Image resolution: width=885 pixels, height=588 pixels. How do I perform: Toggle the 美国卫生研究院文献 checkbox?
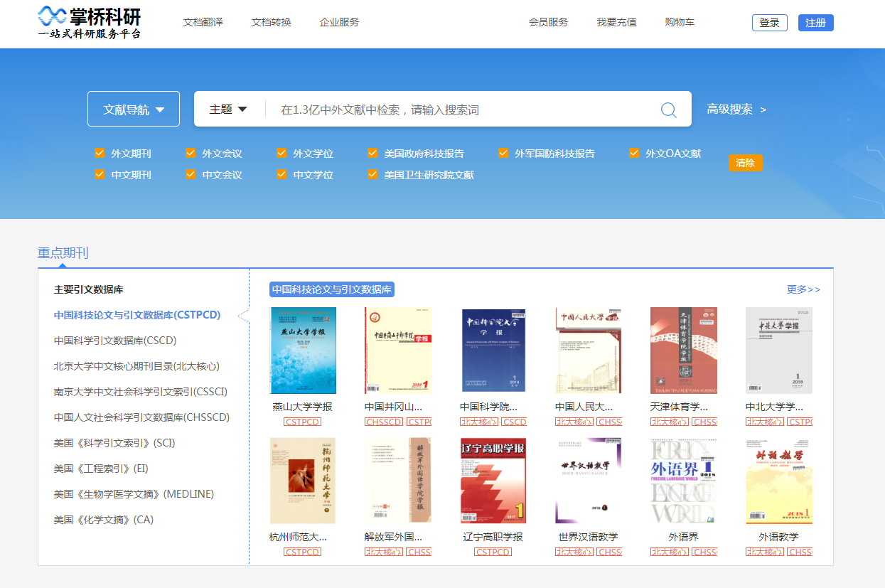372,174
